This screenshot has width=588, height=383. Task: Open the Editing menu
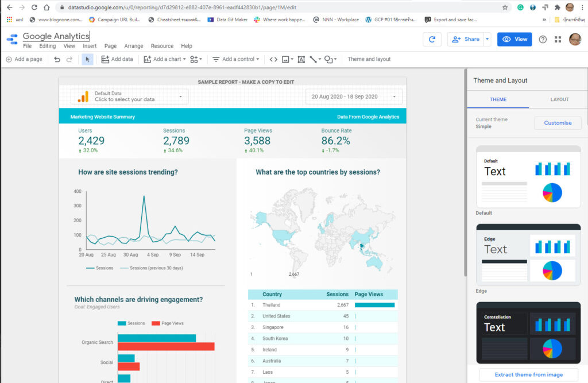(48, 46)
